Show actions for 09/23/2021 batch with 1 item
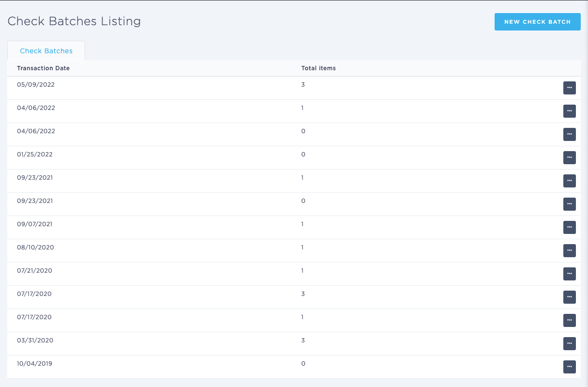This screenshot has height=387, width=588. coord(569,181)
